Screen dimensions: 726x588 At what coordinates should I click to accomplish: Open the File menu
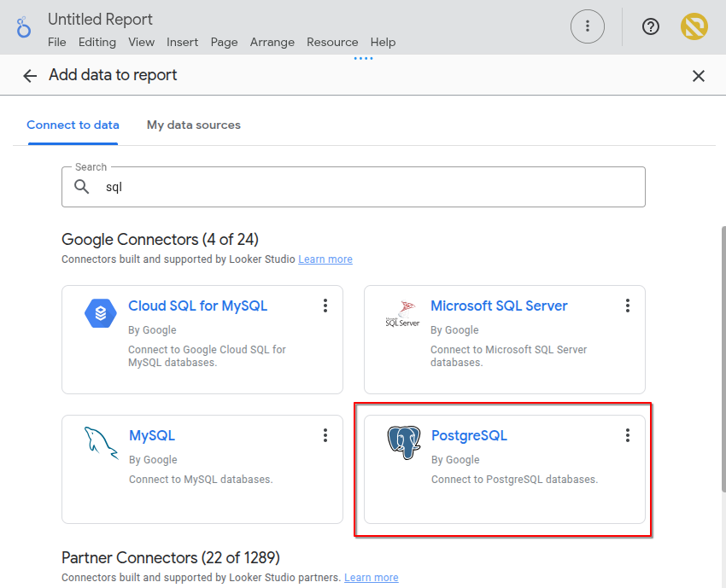click(57, 42)
